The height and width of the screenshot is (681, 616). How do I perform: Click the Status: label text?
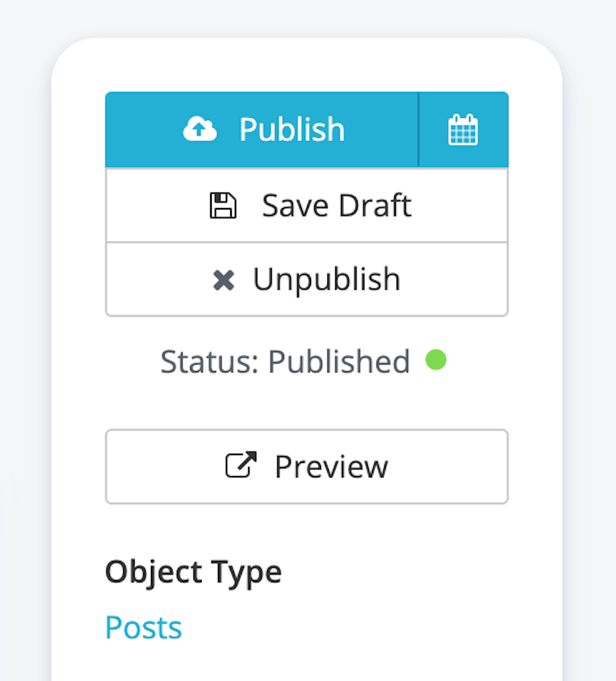click(x=209, y=361)
